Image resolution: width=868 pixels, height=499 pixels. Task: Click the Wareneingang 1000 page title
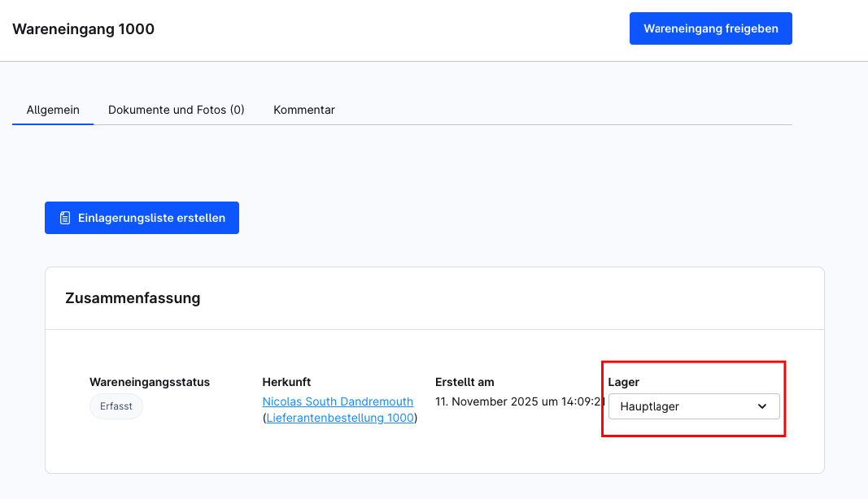click(x=83, y=29)
